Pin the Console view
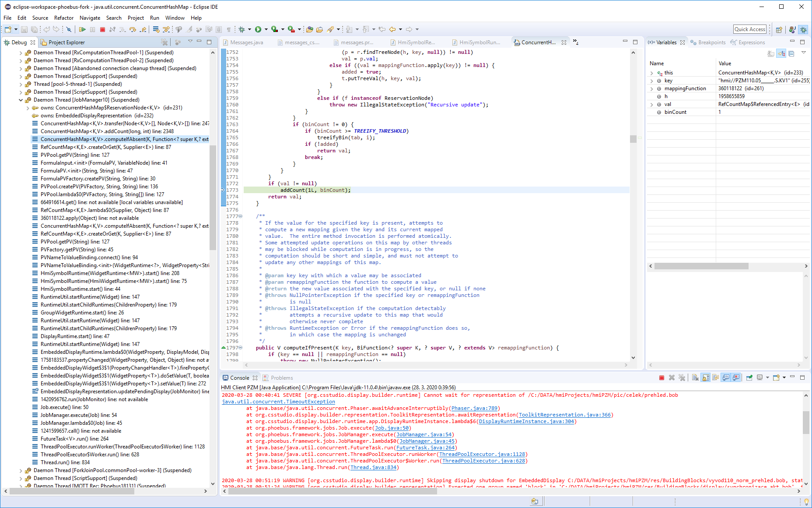 (749, 377)
